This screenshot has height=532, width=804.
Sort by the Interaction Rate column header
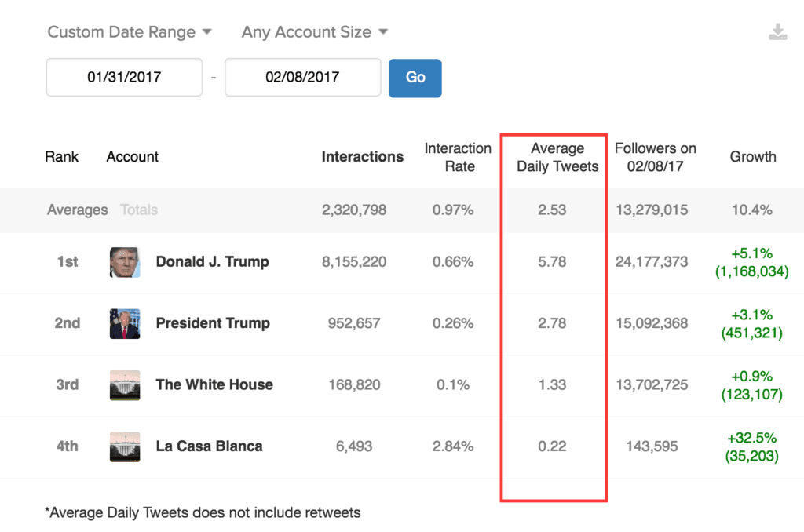click(x=458, y=157)
